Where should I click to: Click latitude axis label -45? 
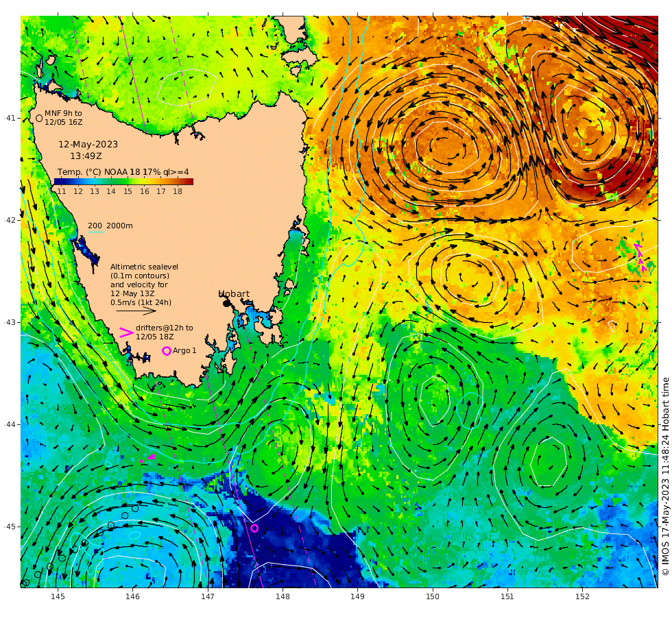10,527
